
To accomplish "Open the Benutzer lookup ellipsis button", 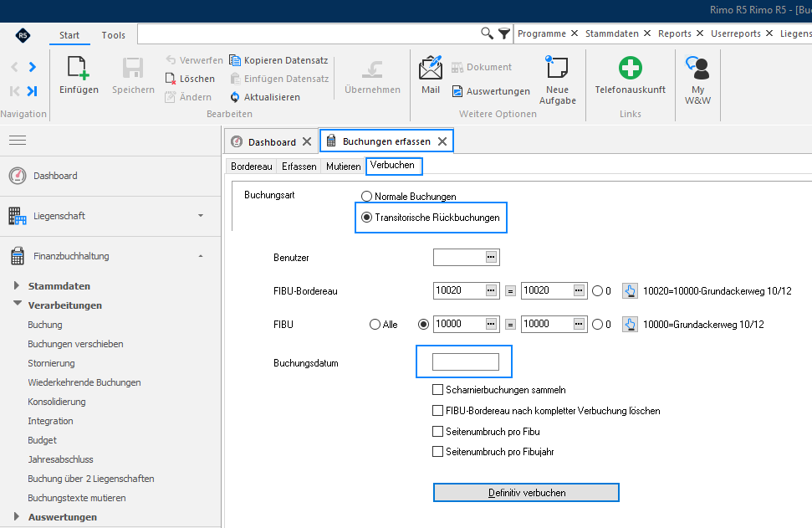I will click(491, 257).
